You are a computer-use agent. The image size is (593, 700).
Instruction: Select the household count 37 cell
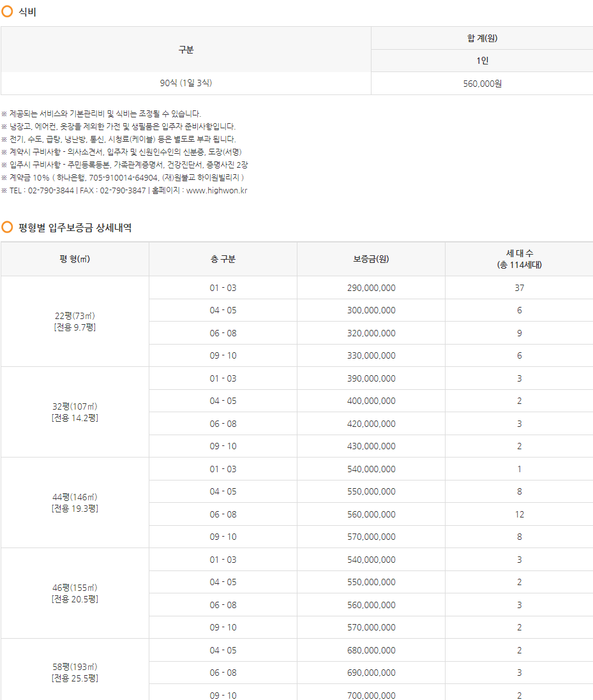[x=518, y=287]
